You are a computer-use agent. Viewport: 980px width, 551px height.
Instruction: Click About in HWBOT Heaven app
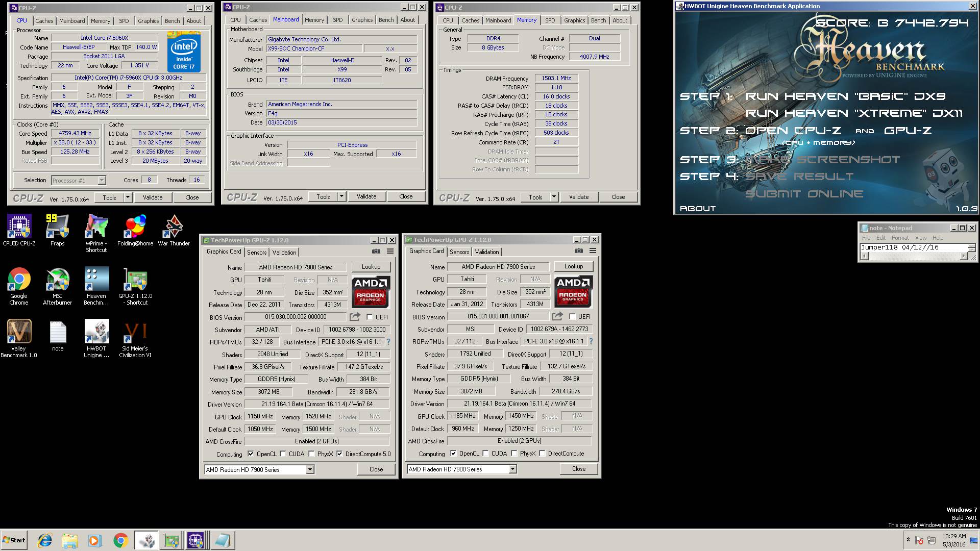click(698, 209)
